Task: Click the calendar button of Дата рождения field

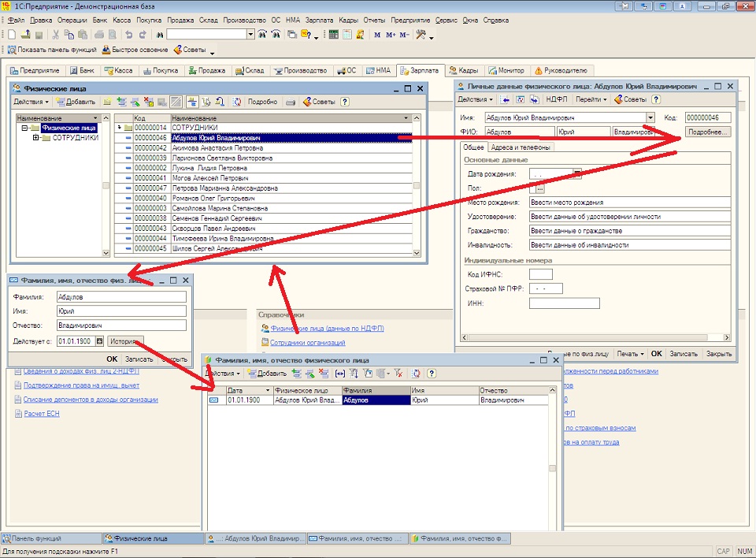Action: tap(577, 173)
